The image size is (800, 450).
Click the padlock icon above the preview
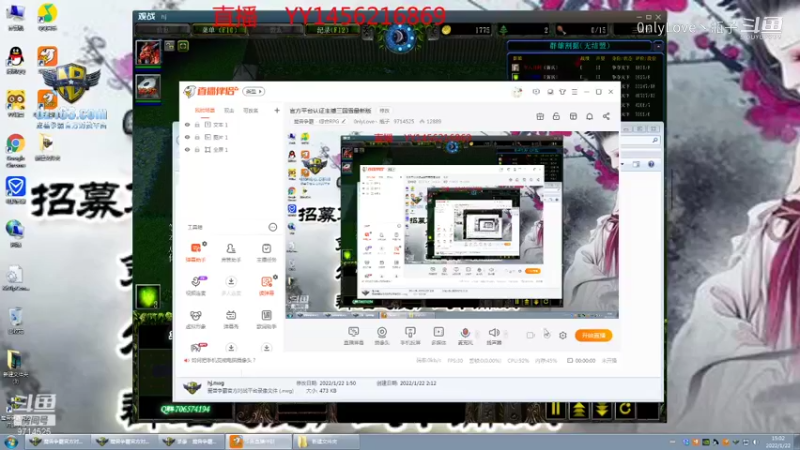click(556, 116)
